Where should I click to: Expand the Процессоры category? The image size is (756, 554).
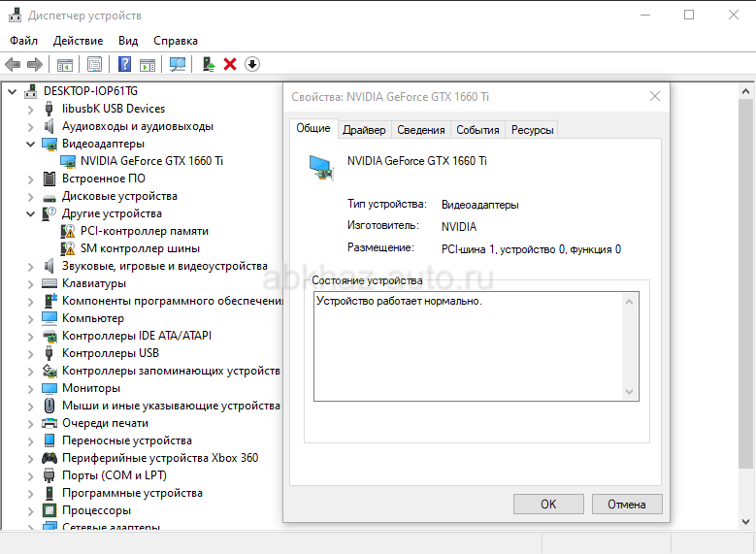pyautogui.click(x=31, y=510)
